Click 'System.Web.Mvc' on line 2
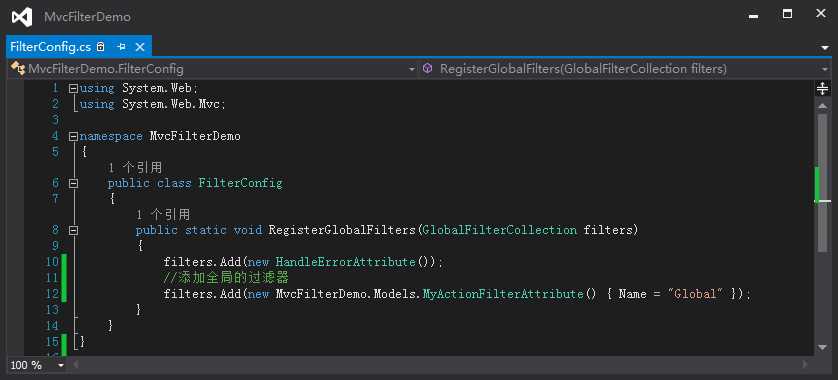Viewport: 838px width, 380px height. 171,104
